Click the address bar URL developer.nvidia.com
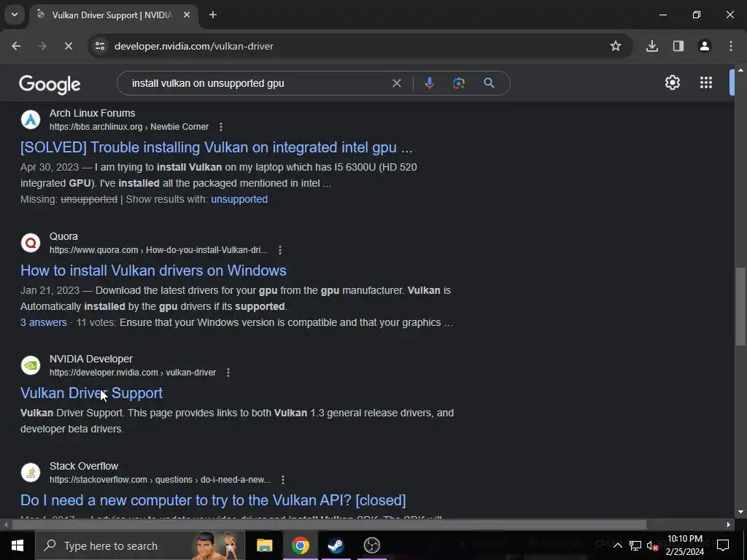Image resolution: width=747 pixels, height=560 pixels. click(194, 46)
